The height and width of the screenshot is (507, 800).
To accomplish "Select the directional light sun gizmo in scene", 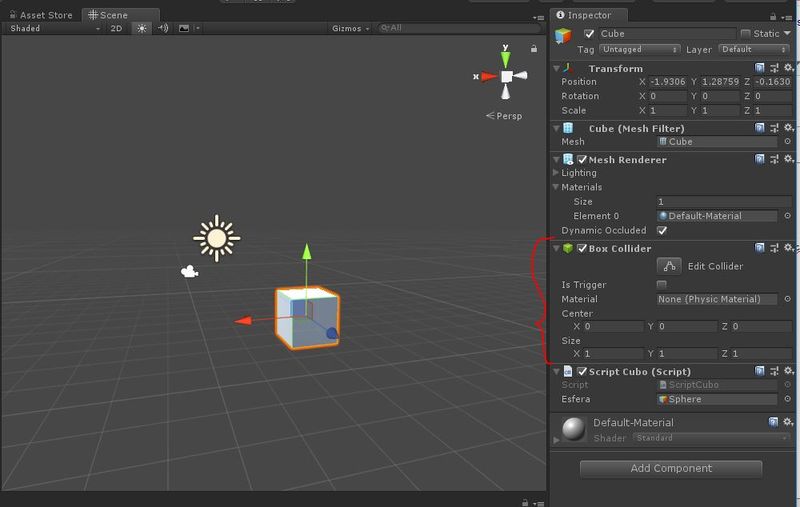I will pos(217,238).
